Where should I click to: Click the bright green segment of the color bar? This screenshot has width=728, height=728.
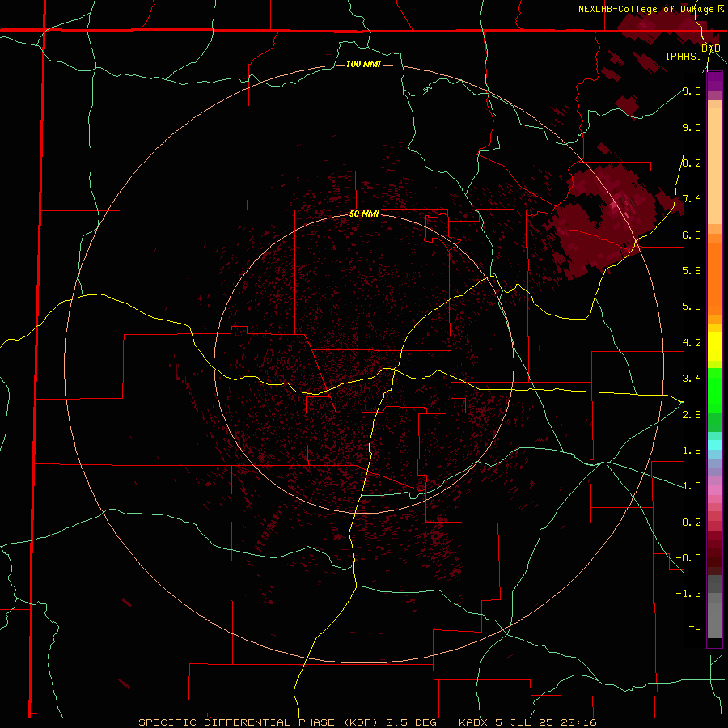(714, 390)
